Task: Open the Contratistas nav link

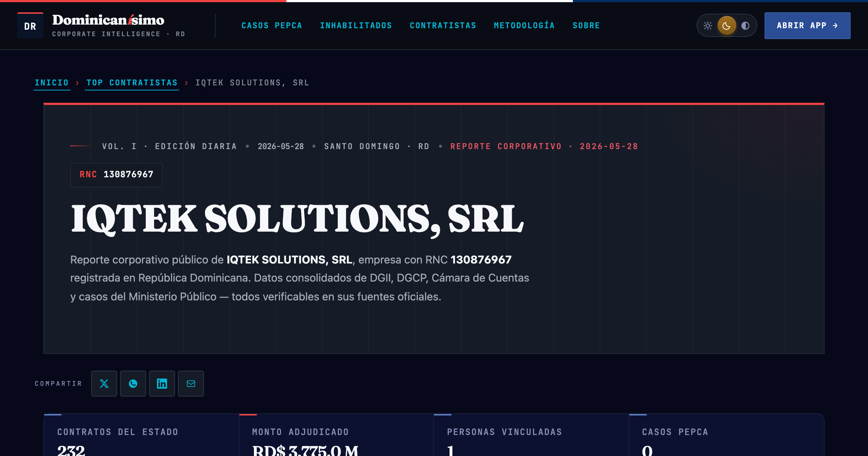Action: 443,25
